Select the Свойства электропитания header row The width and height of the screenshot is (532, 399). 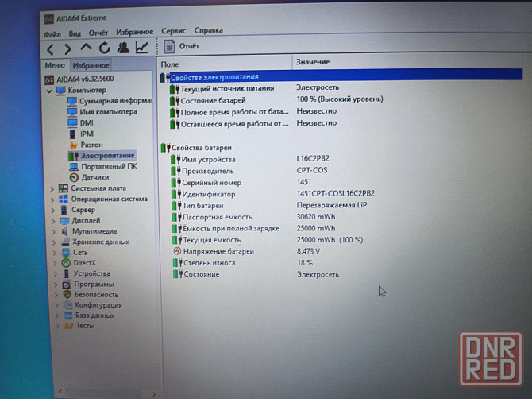point(341,76)
